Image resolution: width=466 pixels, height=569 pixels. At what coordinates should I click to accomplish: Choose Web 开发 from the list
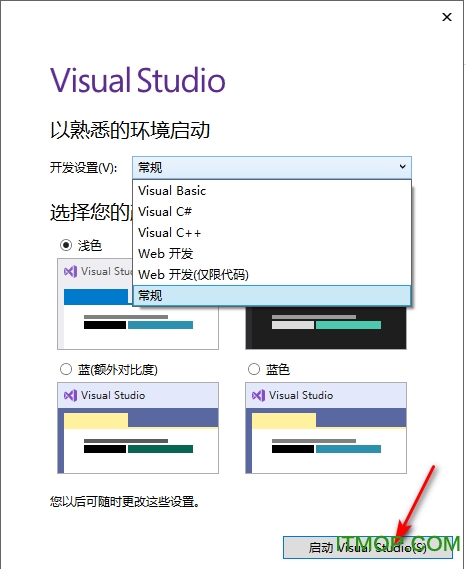pos(272,254)
